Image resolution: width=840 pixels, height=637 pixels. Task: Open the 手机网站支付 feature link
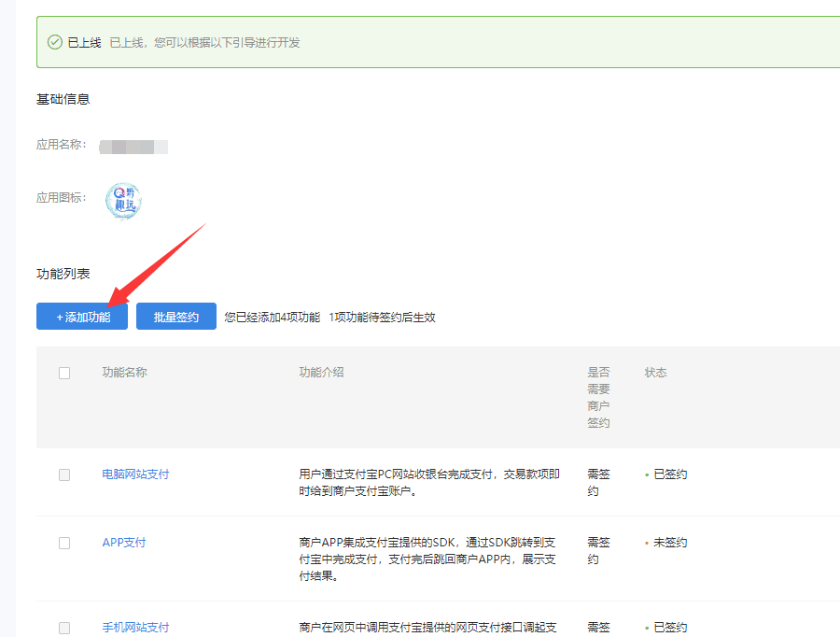point(135,628)
